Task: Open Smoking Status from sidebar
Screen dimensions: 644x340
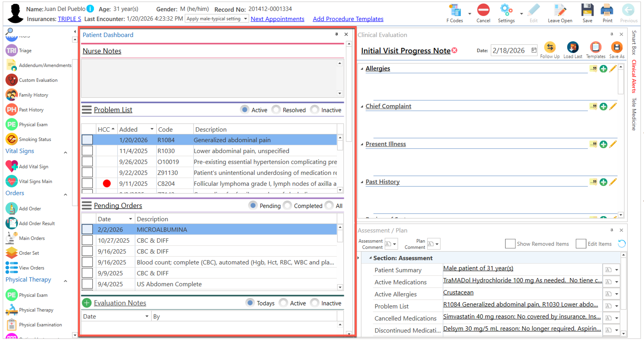Action: (x=11, y=139)
